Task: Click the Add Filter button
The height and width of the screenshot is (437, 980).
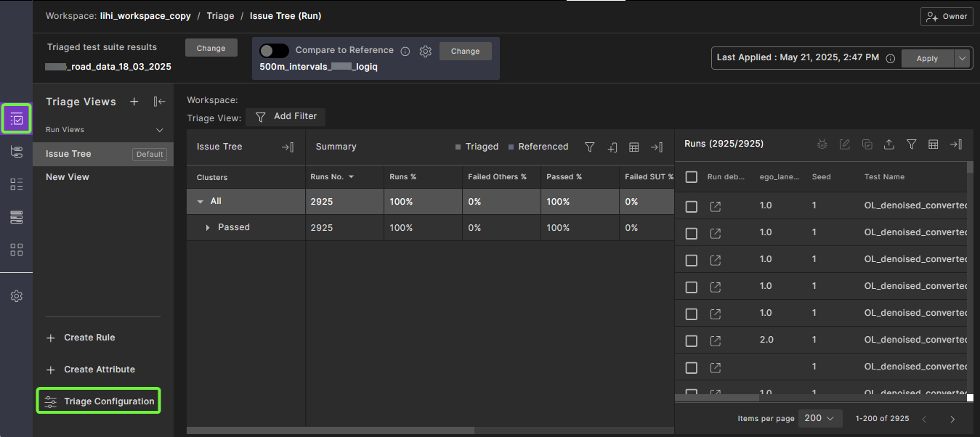Action: point(286,116)
